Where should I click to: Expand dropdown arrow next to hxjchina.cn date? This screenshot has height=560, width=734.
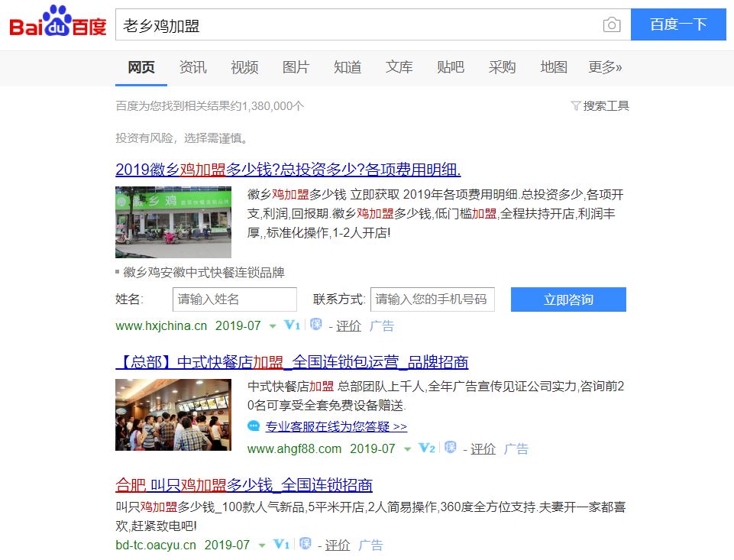(273, 326)
